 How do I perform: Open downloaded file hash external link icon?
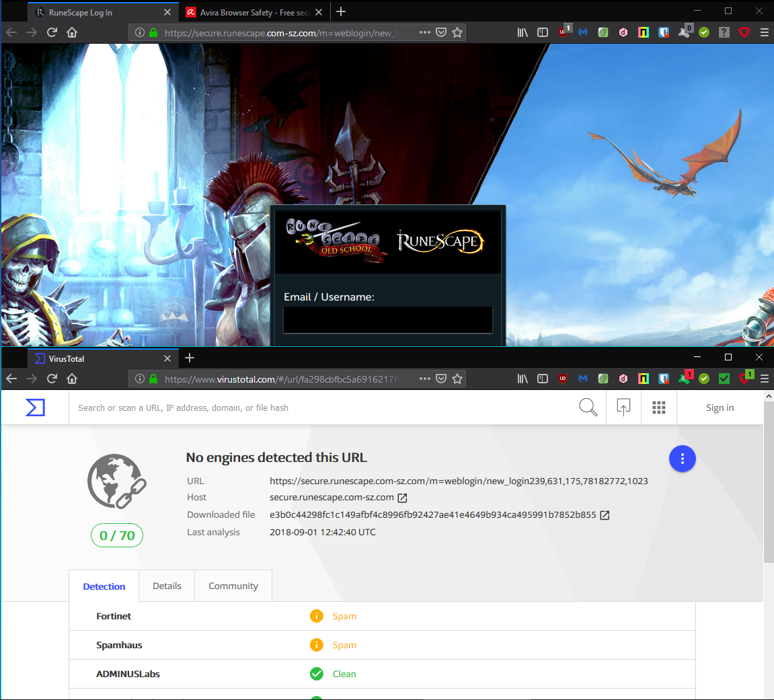(605, 515)
